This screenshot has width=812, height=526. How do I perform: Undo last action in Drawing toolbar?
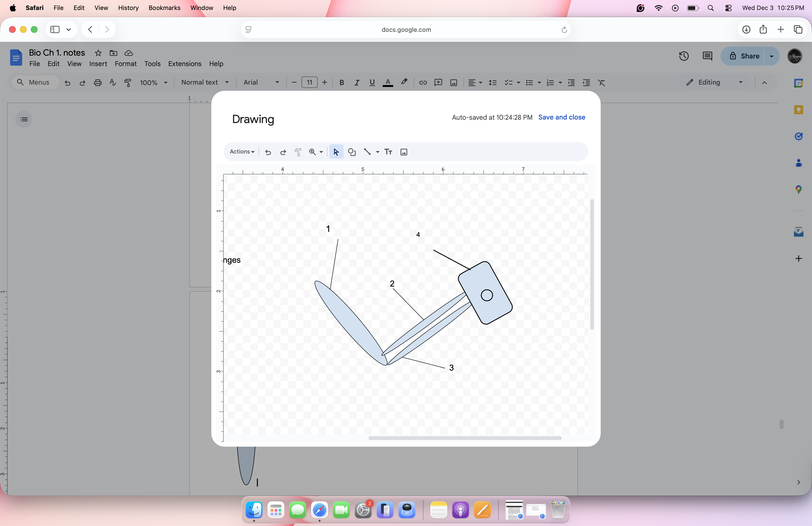(268, 152)
